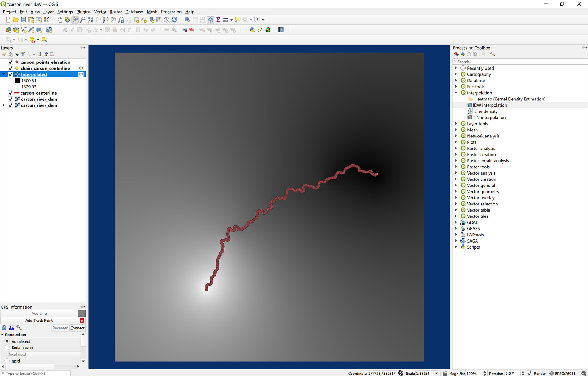This screenshot has height=376, width=588.
Task: Toggle the scale lock padlock icon
Action: click(x=445, y=374)
